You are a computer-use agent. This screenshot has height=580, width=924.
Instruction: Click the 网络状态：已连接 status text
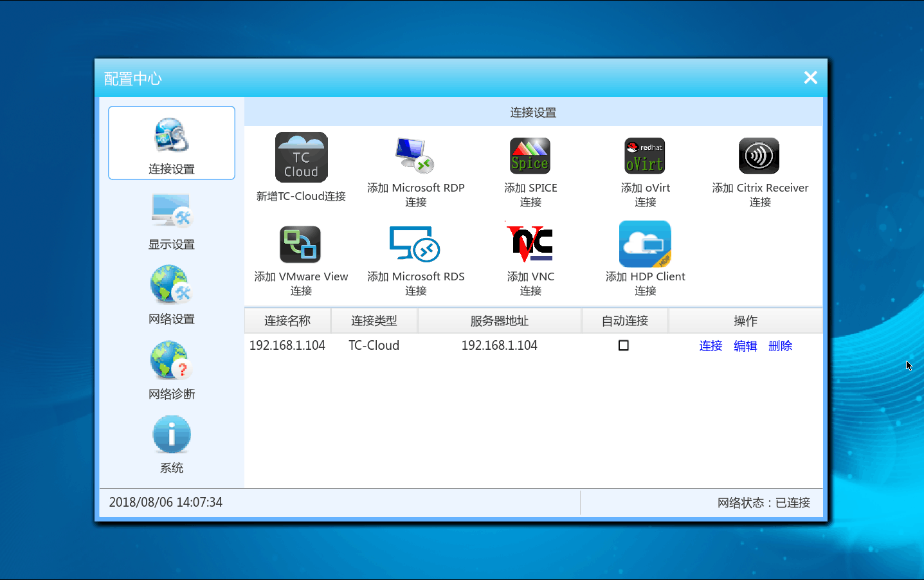point(764,503)
